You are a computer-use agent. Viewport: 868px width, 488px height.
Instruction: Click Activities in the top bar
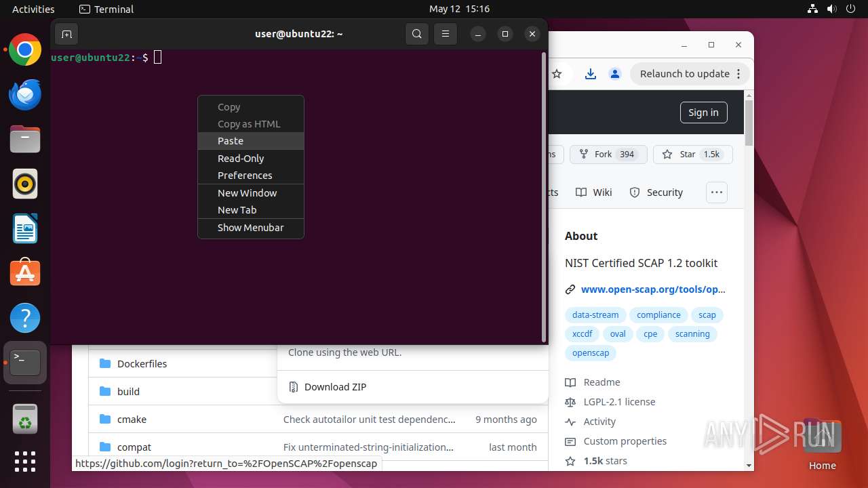[33, 9]
